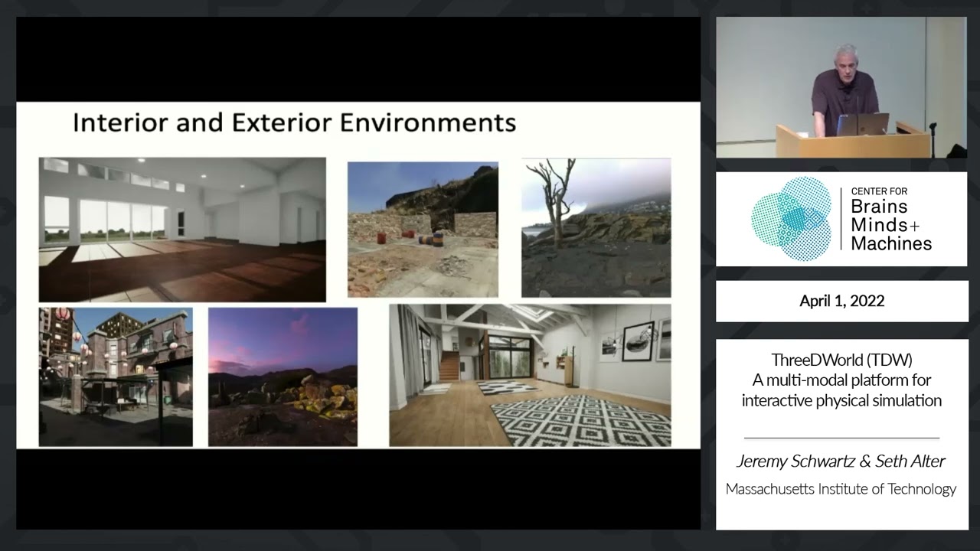
Task: Click the Center for Brains Minds+ Machines logo
Action: coord(841,219)
